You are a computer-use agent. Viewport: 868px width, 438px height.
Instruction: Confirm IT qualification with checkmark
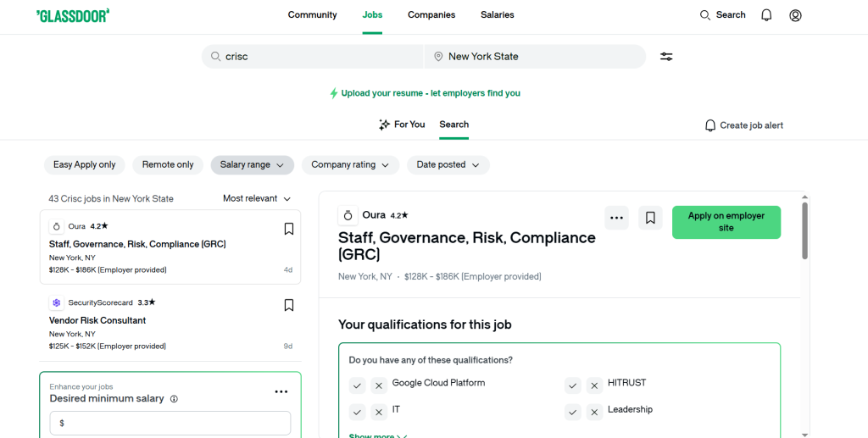(357, 412)
